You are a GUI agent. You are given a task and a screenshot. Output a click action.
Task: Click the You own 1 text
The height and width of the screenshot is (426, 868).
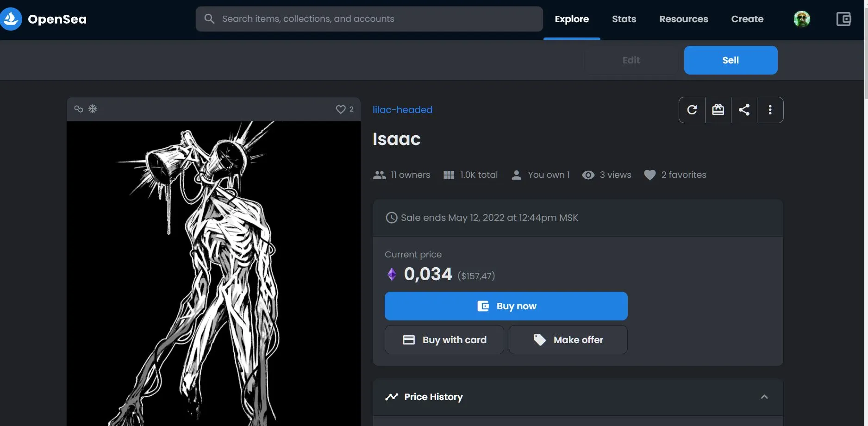[549, 175]
